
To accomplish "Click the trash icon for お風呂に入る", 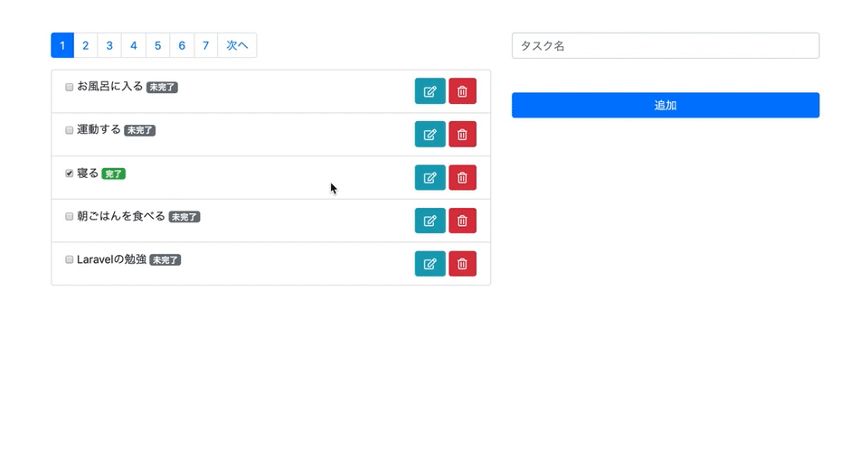I will (x=462, y=91).
